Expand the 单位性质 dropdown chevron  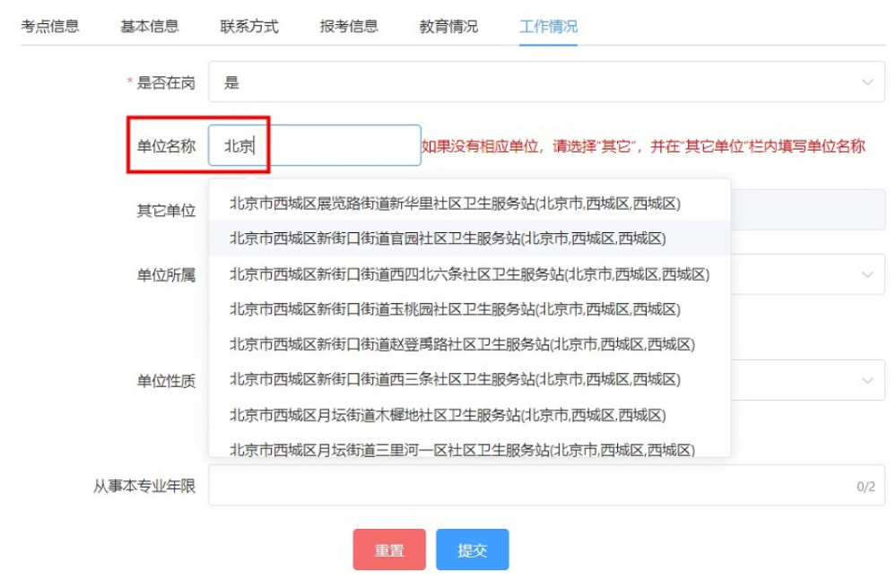pyautogui.click(x=867, y=380)
